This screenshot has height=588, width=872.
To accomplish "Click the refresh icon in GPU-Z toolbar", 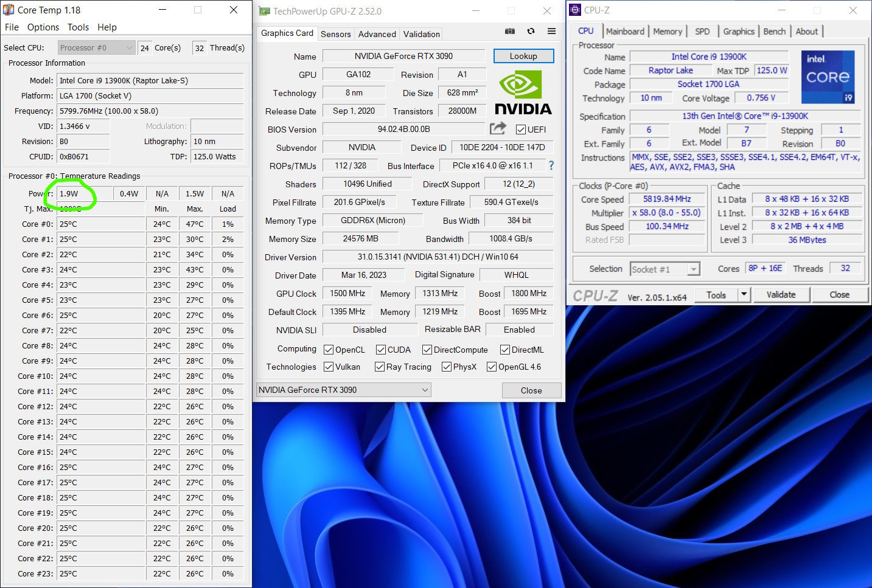I will click(x=530, y=30).
